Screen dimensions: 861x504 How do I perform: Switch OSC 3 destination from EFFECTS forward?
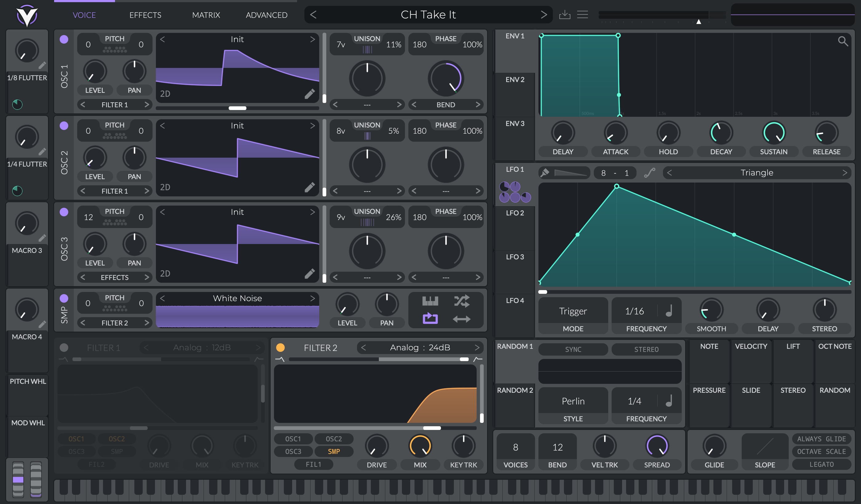point(147,277)
